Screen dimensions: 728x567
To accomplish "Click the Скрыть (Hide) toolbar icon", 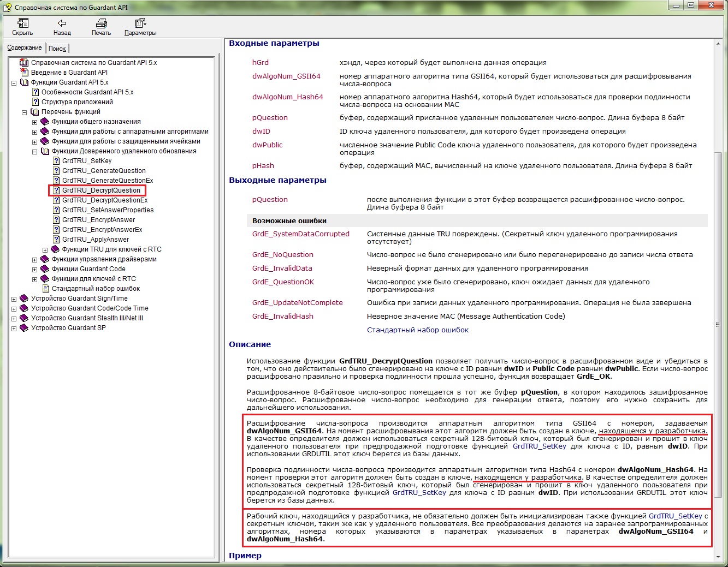I will coord(22,23).
